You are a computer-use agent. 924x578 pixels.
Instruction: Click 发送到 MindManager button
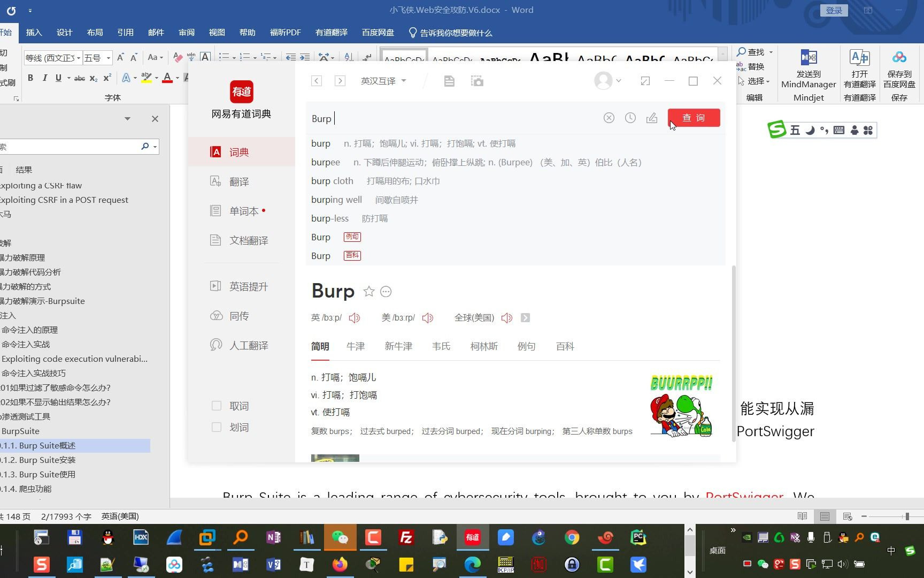pos(808,69)
